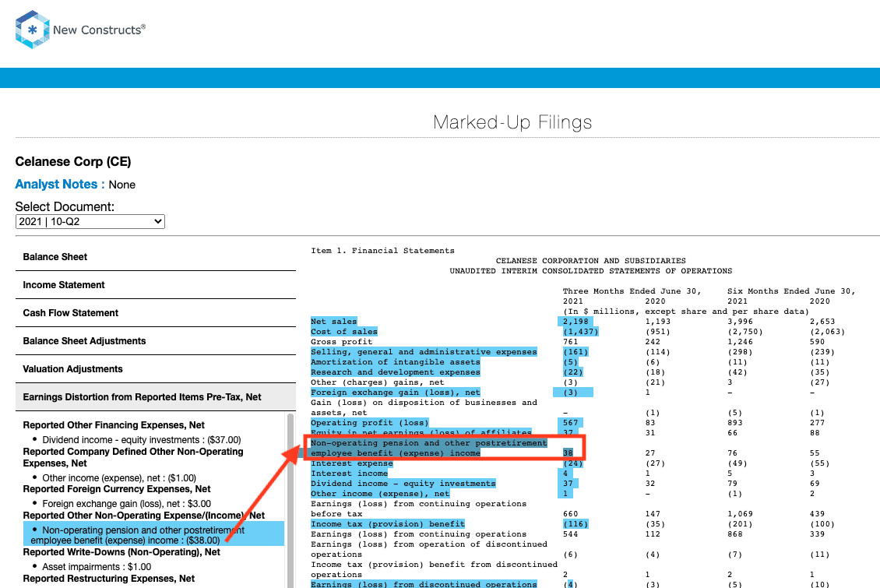Click the highlighted Cost of sales label
The width and height of the screenshot is (880, 588).
click(x=344, y=332)
